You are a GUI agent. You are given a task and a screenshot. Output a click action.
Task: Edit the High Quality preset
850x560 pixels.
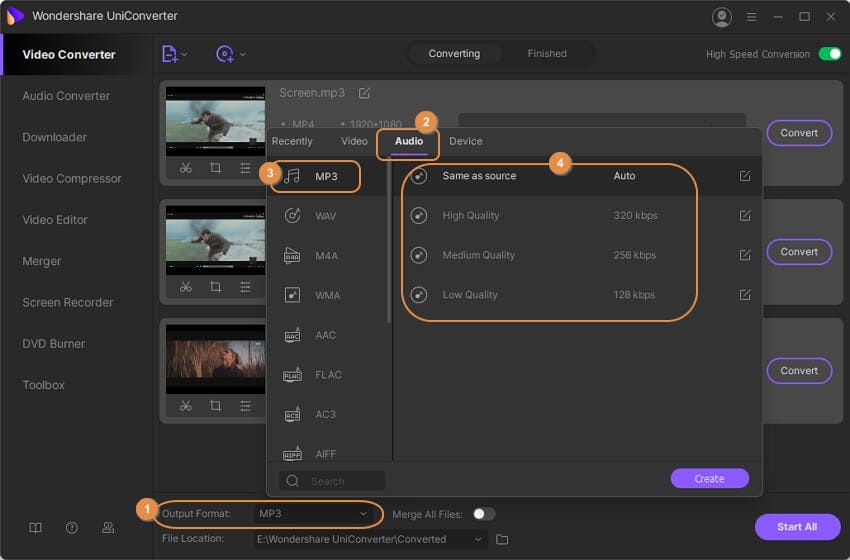(x=745, y=215)
